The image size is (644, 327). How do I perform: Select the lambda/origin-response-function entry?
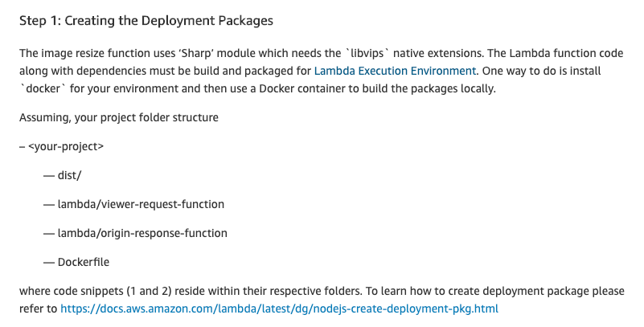142,233
